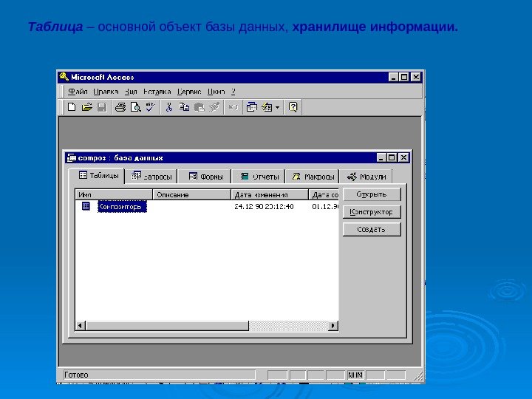Click the Copy toolbar icon
This screenshot has height=399, width=532.
click(x=184, y=107)
